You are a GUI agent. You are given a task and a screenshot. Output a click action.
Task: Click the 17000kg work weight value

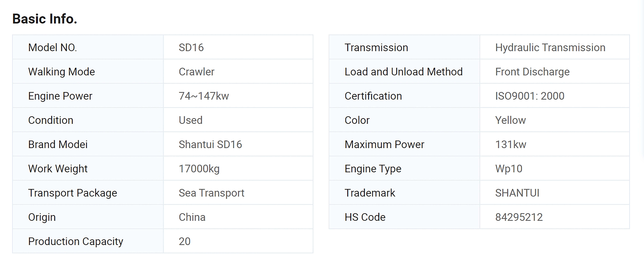[x=199, y=169]
